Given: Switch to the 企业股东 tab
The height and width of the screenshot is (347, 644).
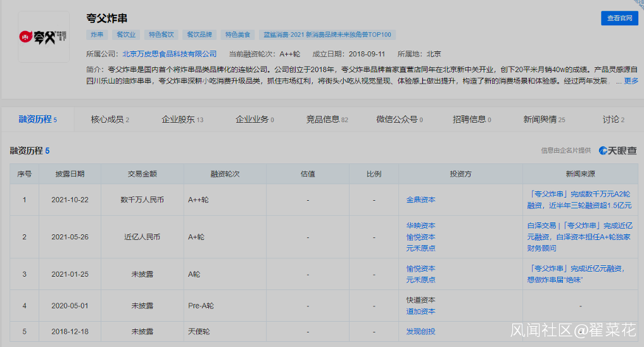Looking at the screenshot, I should coord(182,119).
